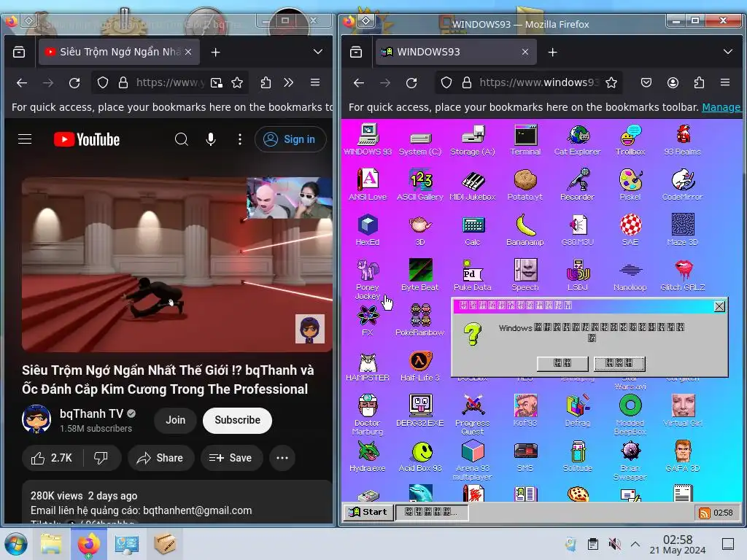Open YouTube settings three-dot menu
The height and width of the screenshot is (560, 747).
(239, 139)
